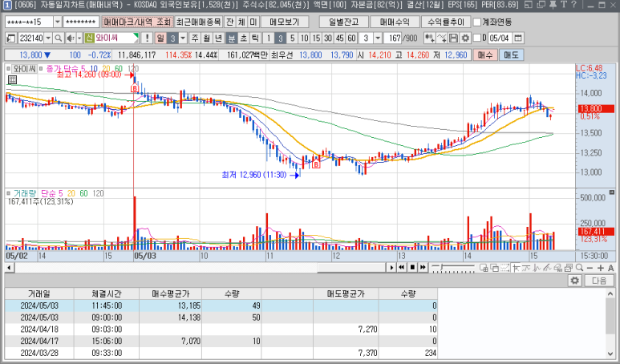
Task: Click the minus shrink chart icon
Action: (x=590, y=268)
